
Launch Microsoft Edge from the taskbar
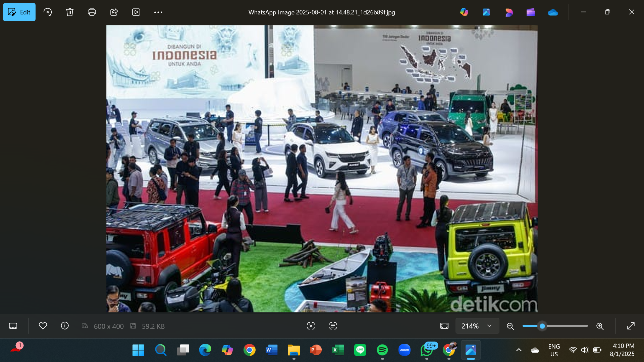pyautogui.click(x=205, y=350)
